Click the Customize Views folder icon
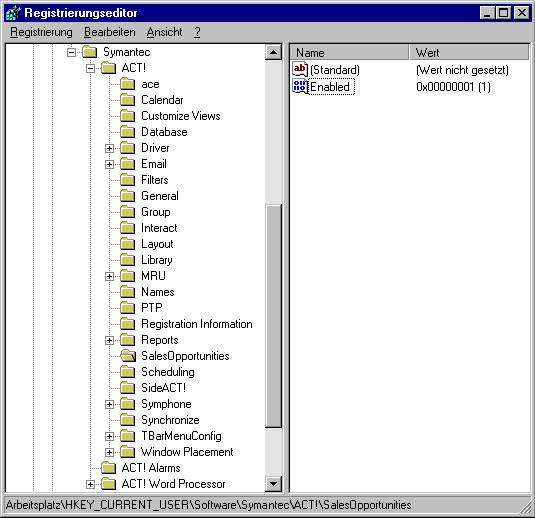Viewport: 535px width, 518px height. click(128, 116)
